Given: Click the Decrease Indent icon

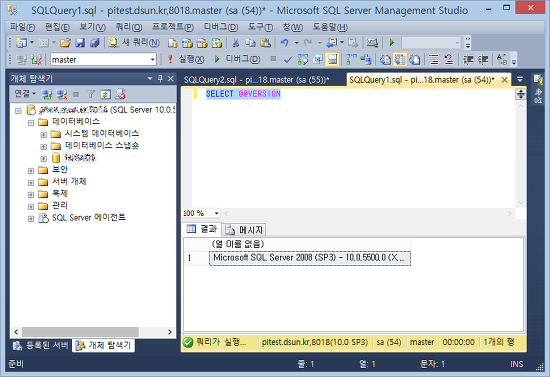Looking at the screenshot, I should (x=468, y=60).
